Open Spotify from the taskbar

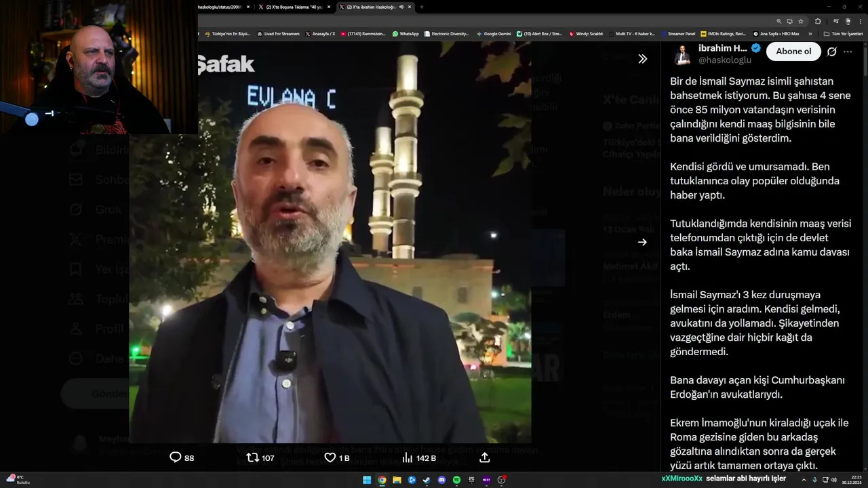[456, 480]
